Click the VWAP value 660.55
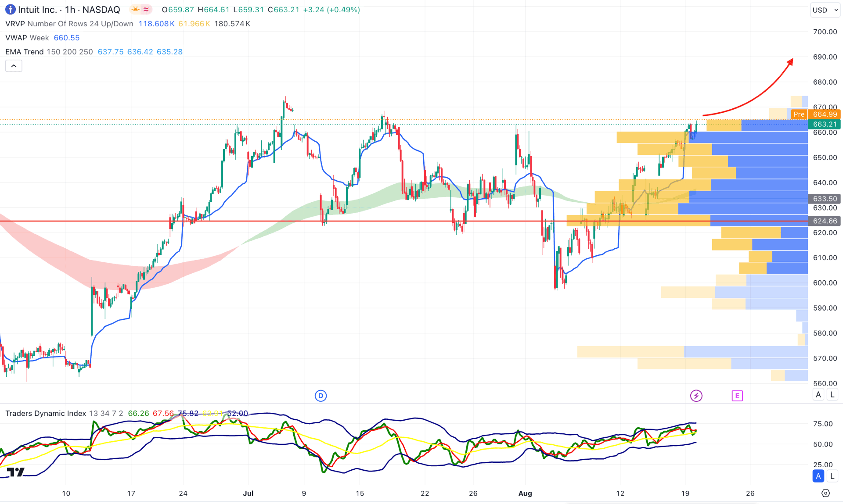Screen dimensions: 843x504 67,38
